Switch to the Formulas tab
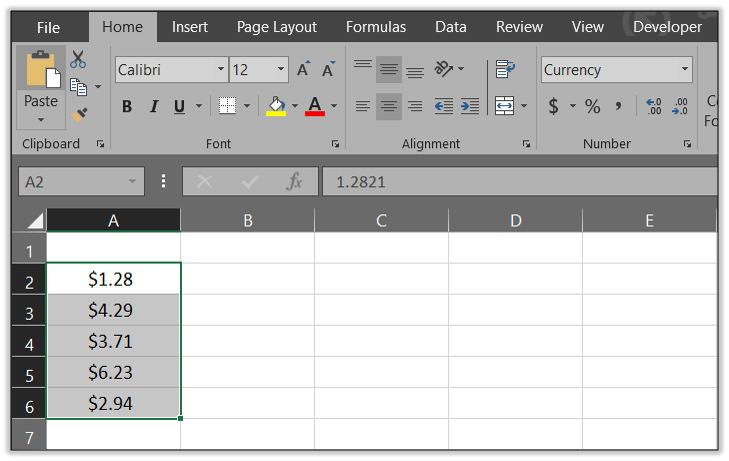The height and width of the screenshot is (461, 729). [376, 27]
